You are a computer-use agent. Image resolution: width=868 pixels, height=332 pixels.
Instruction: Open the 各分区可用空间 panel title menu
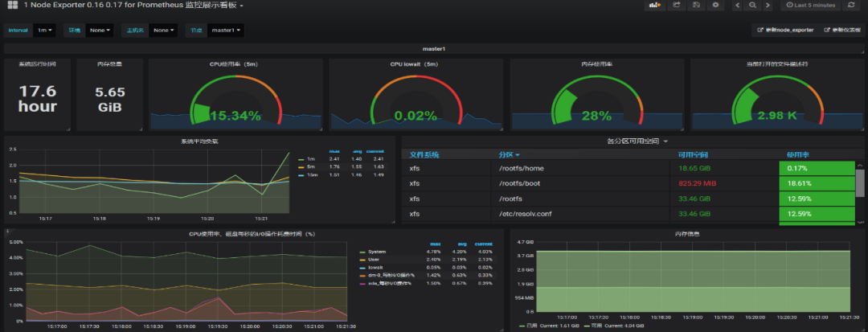637,141
